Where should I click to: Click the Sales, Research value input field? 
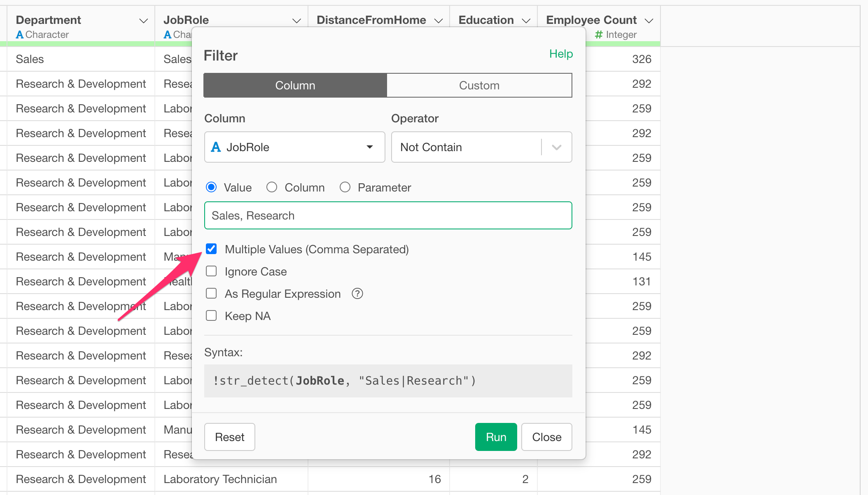point(388,215)
